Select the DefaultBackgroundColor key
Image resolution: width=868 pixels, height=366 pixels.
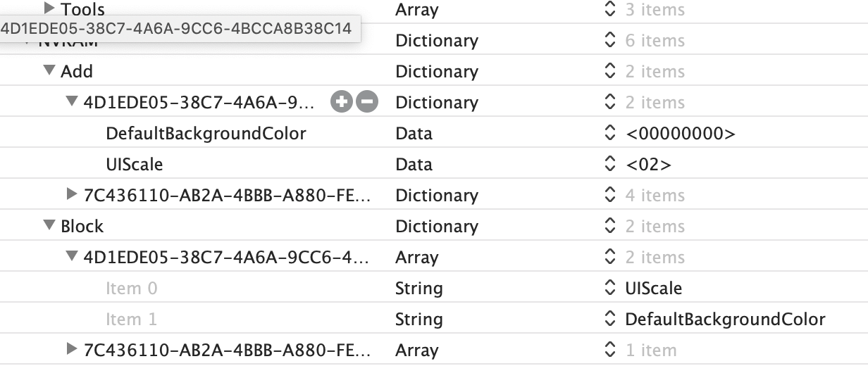[206, 134]
